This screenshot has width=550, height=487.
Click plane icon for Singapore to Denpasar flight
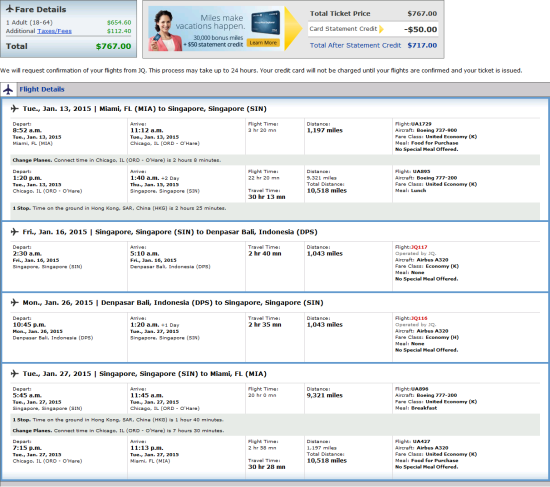(x=15, y=232)
